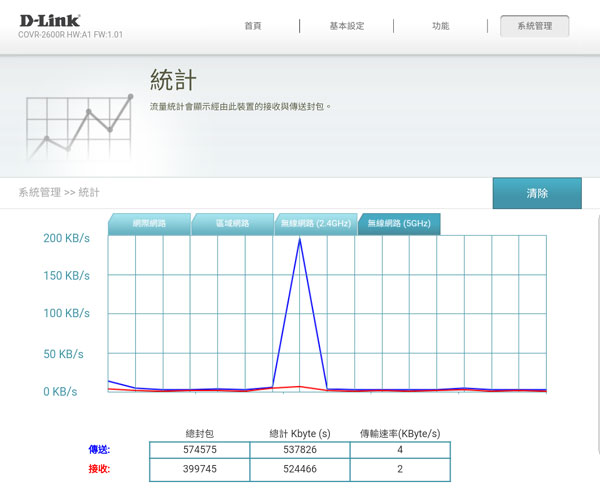Click the D-Link logo
This screenshot has width=600, height=498.
[x=49, y=20]
